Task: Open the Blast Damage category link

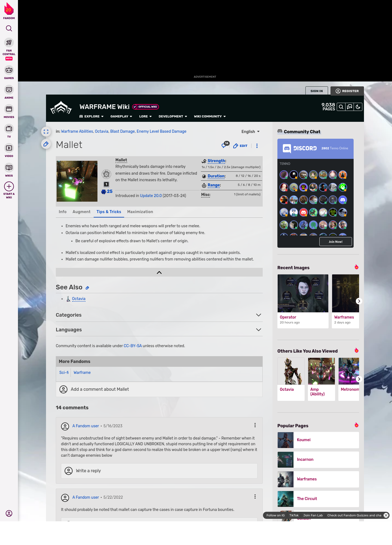Action: coord(122,131)
